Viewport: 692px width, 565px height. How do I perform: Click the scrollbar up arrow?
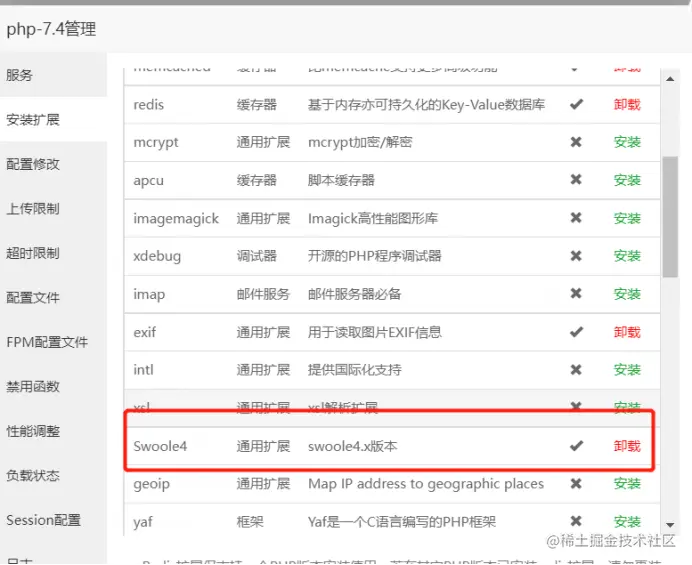[x=670, y=79]
